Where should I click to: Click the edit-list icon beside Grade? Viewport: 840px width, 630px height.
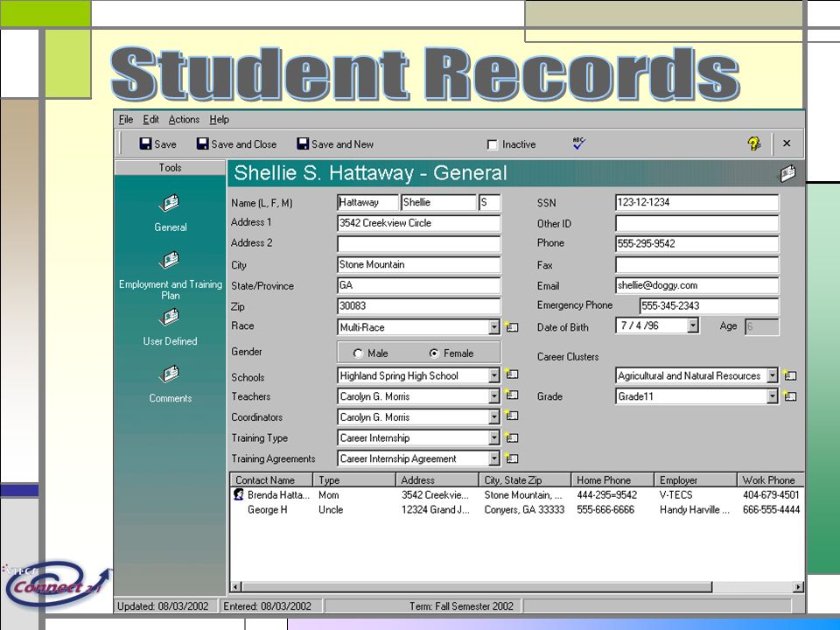pyautogui.click(x=789, y=396)
